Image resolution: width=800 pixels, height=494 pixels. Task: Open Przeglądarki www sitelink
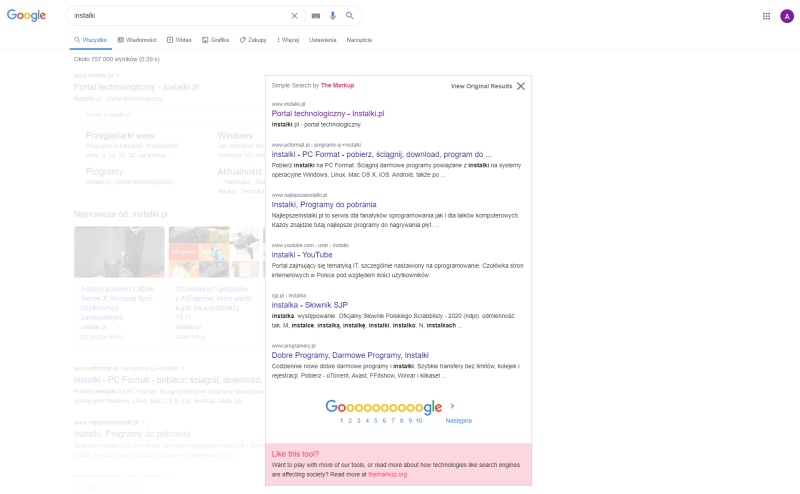pos(120,135)
